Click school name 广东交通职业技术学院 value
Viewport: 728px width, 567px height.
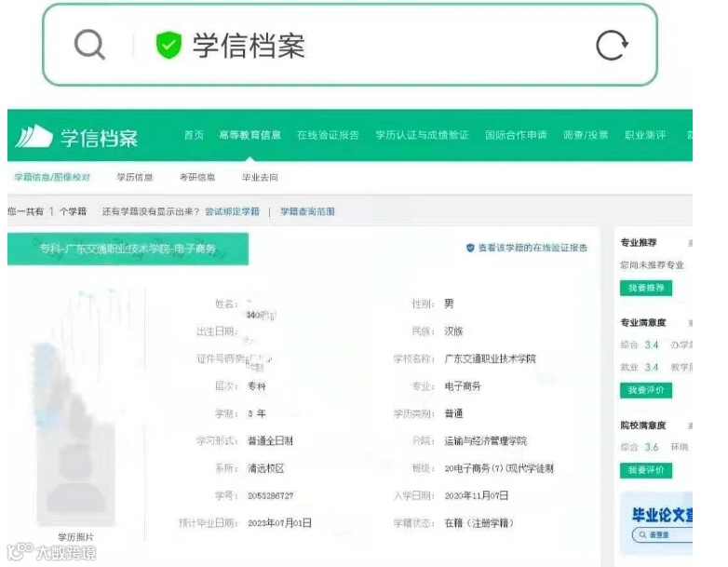pos(491,358)
